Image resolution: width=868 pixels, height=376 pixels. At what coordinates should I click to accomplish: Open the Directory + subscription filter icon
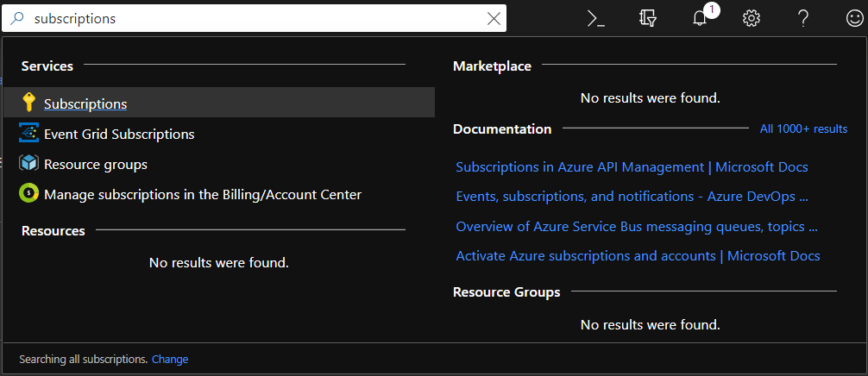pyautogui.click(x=649, y=18)
